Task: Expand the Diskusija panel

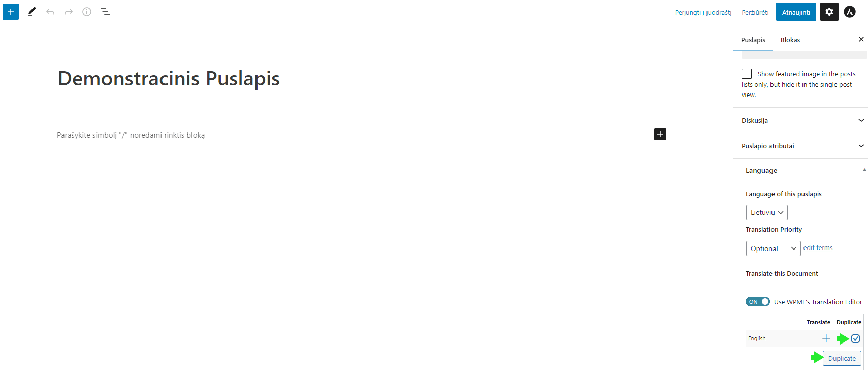Action: (x=800, y=120)
